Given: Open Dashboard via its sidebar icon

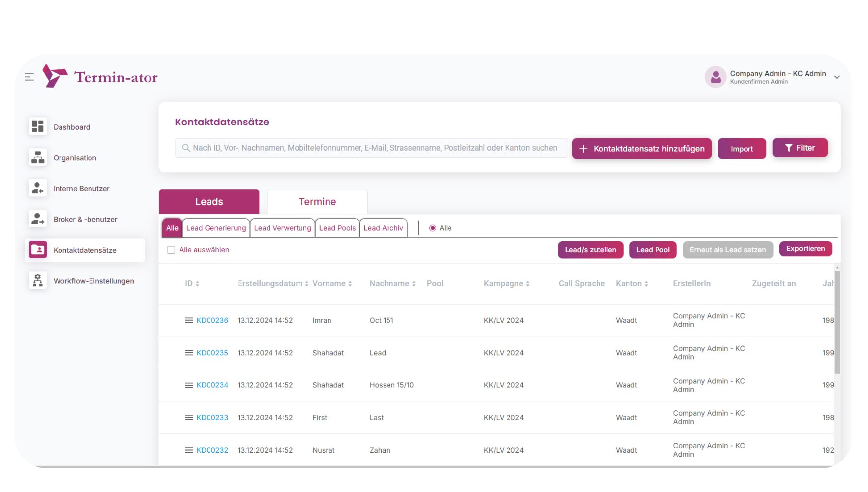Looking at the screenshot, I should (x=38, y=126).
